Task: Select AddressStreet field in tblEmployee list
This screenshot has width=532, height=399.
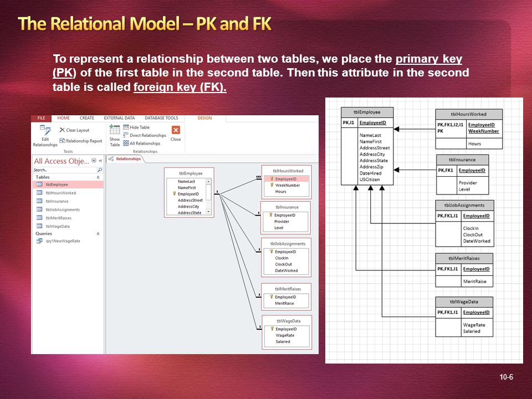Action: (x=190, y=200)
